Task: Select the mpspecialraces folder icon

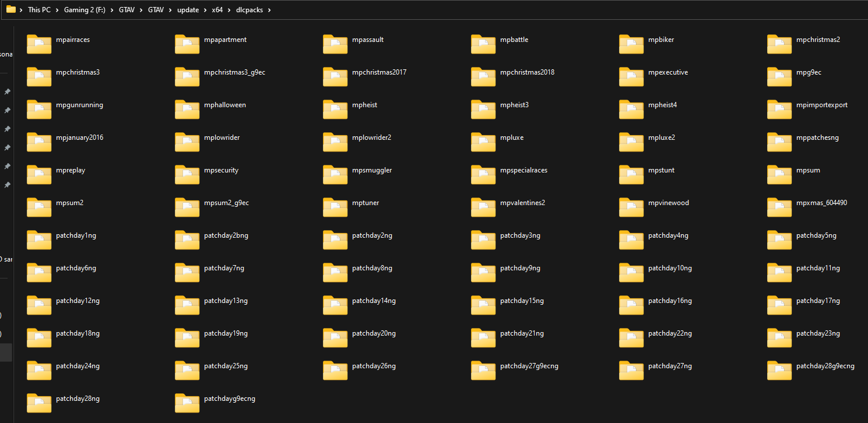Action: click(483, 174)
